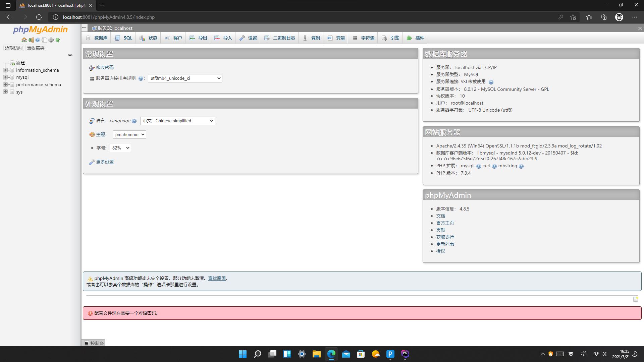Open phpMyAdmin documentation help icon in sidebar
The width and height of the screenshot is (644, 362).
[x=38, y=40]
